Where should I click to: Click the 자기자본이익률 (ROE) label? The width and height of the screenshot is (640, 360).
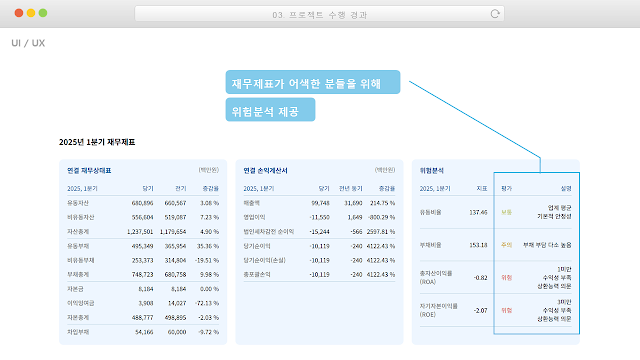pos(439,310)
